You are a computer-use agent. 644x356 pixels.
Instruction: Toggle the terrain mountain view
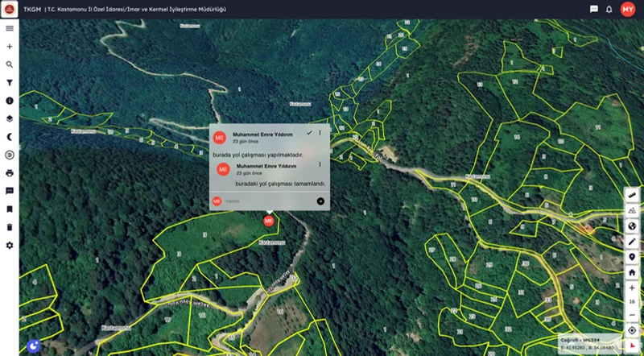point(632,211)
